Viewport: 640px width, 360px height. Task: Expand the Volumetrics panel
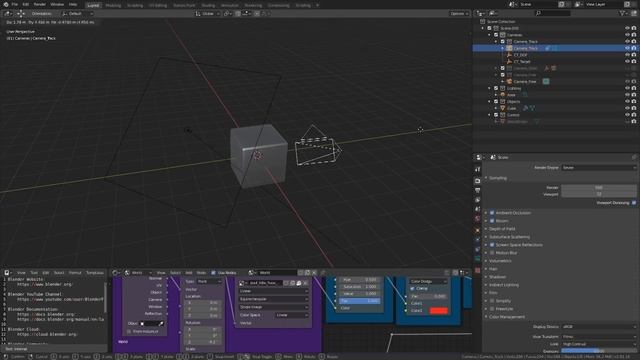point(500,261)
